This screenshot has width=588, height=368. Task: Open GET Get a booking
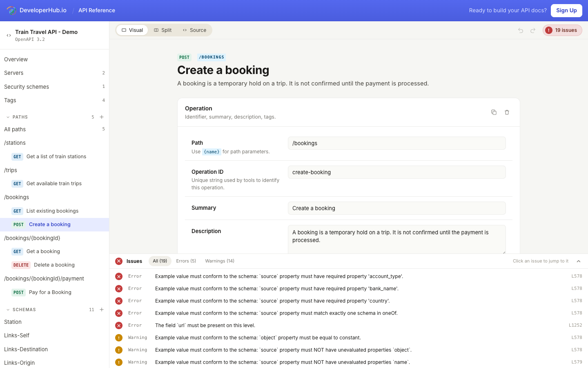click(x=54, y=251)
